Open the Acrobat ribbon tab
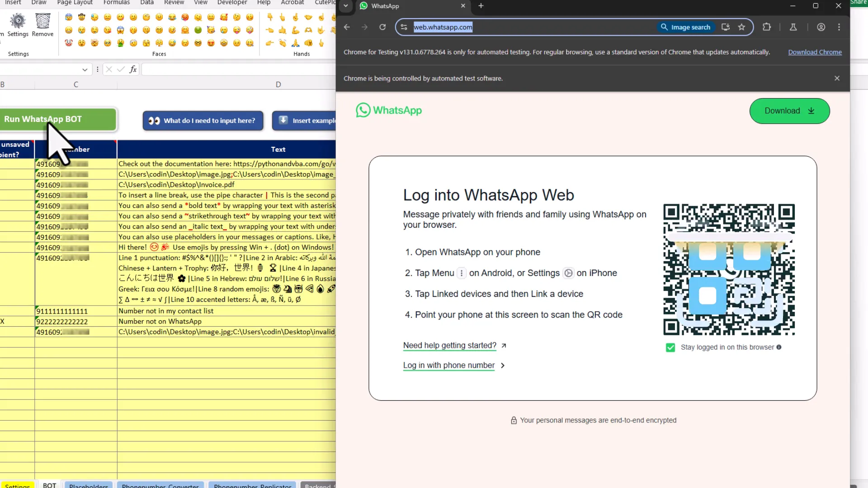 292,3
